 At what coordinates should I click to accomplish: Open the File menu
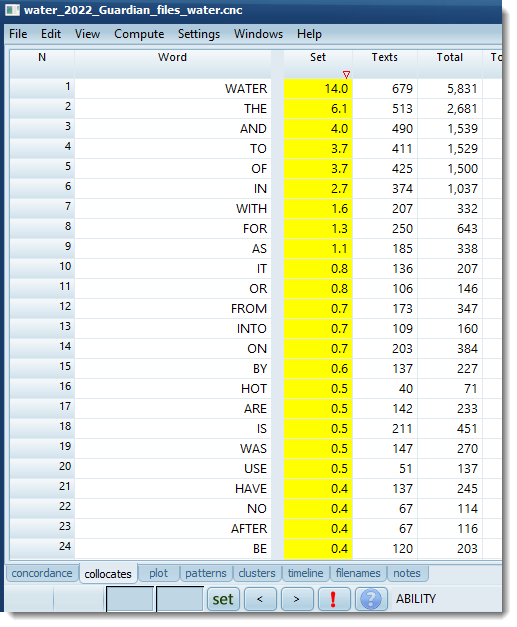pos(18,34)
